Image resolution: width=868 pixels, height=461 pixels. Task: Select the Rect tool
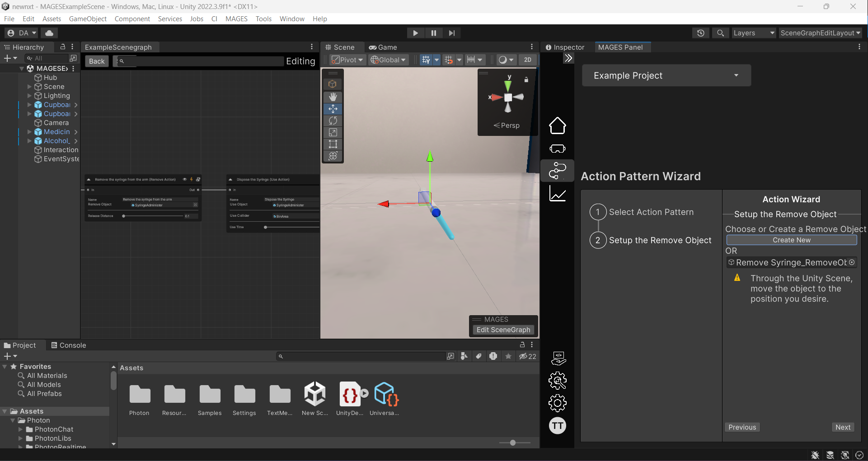333,144
